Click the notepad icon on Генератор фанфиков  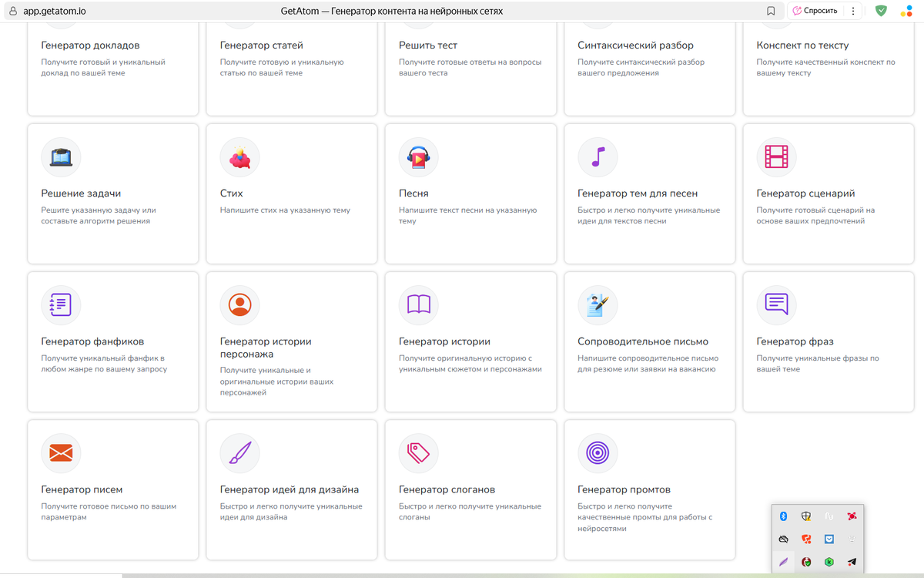pos(61,304)
